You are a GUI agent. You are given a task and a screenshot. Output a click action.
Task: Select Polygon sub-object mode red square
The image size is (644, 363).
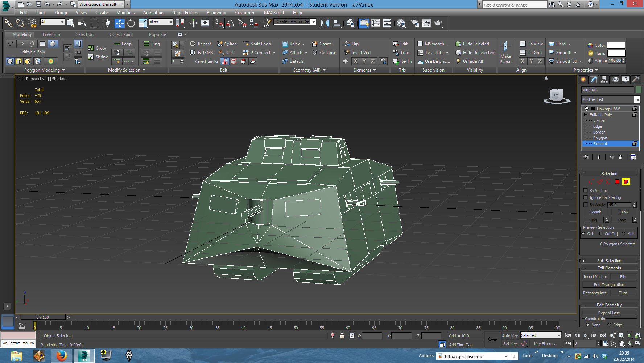pos(617,182)
